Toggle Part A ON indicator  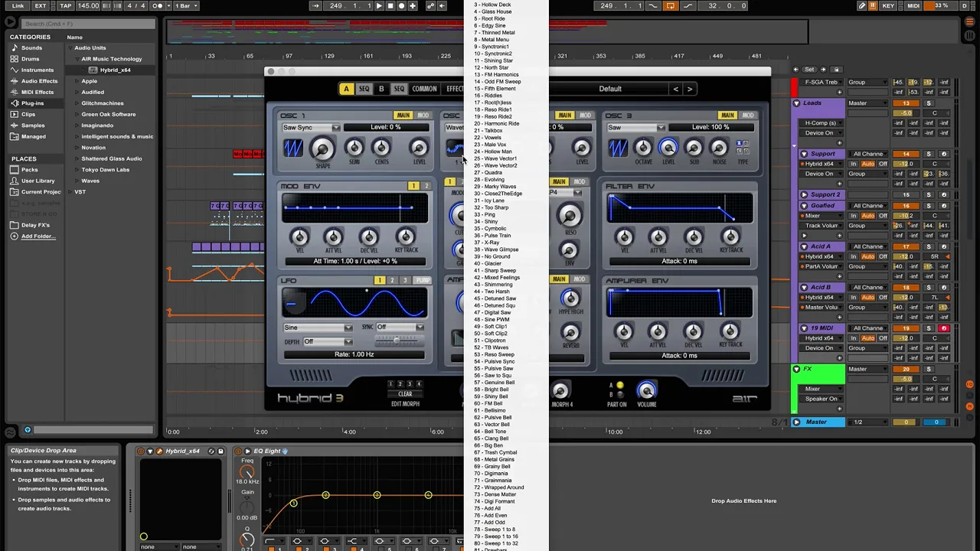click(x=620, y=385)
